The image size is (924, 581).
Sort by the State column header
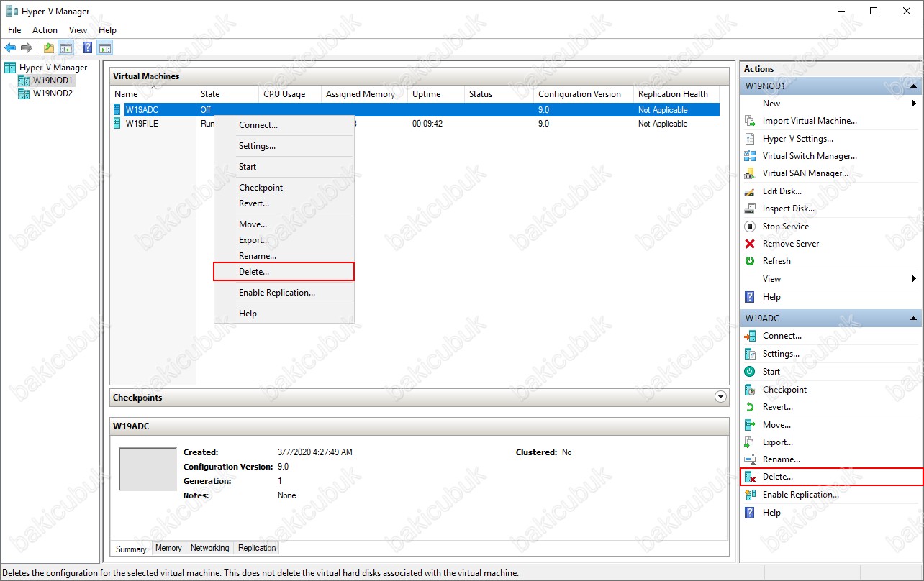227,94
